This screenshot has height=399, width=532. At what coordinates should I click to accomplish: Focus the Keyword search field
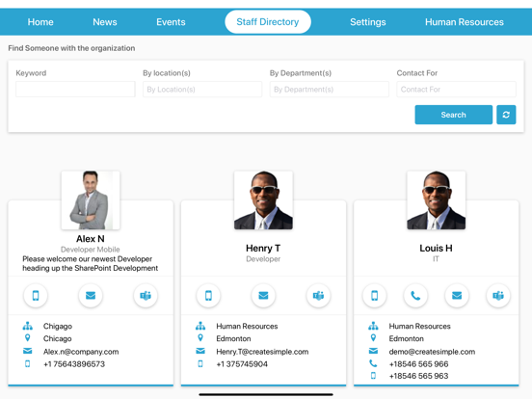[x=75, y=90]
